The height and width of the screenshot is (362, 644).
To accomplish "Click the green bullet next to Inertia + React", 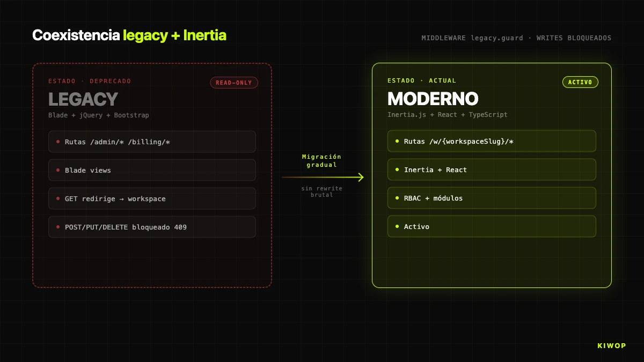I will 397,169.
